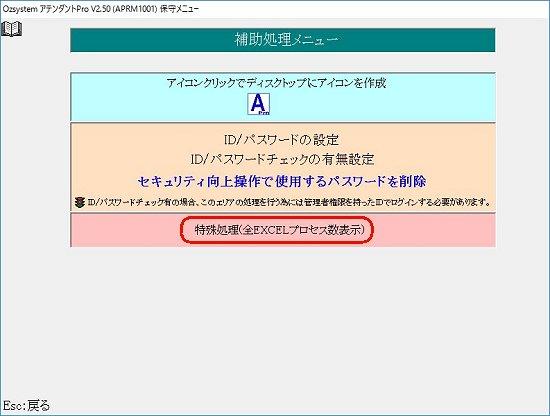Screen dimensions: 550x416
Task: Open 特殊処理(全EXCELプロセス数表示)
Action: point(280,230)
